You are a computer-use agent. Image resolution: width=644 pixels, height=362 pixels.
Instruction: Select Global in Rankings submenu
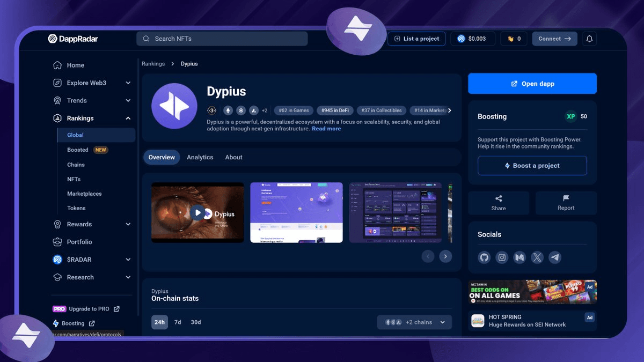coord(97,135)
